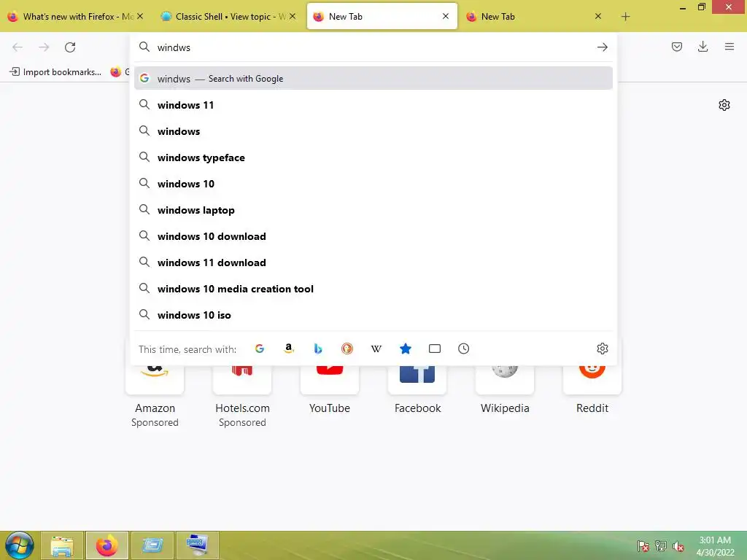Image resolution: width=747 pixels, height=560 pixels.
Task: Click the keyboard and monitor taskbar icon
Action: 197,545
